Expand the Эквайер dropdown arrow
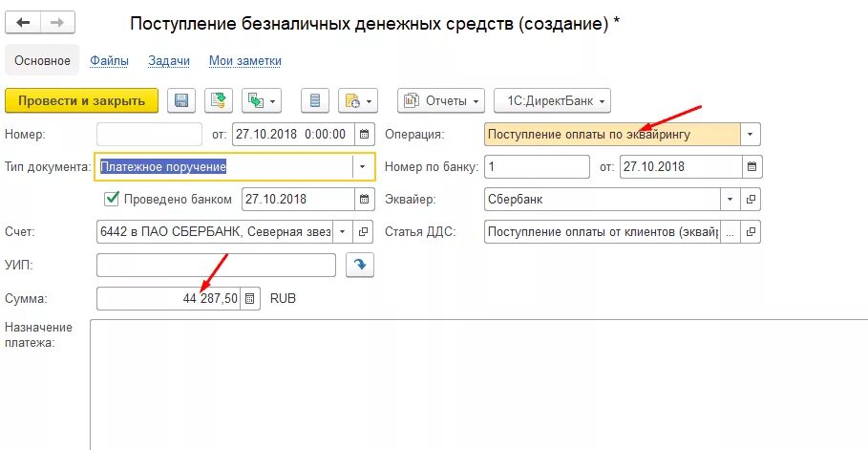Image resolution: width=868 pixels, height=450 pixels. click(x=730, y=200)
